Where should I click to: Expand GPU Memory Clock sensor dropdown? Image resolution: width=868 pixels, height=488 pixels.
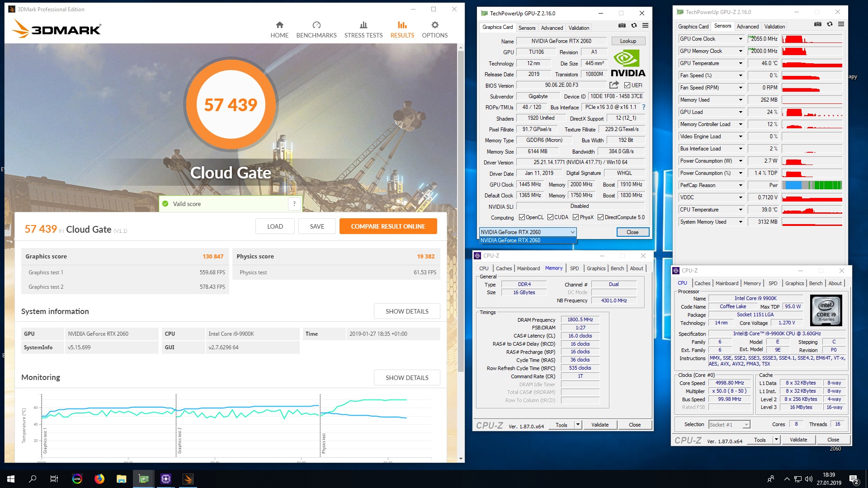741,51
